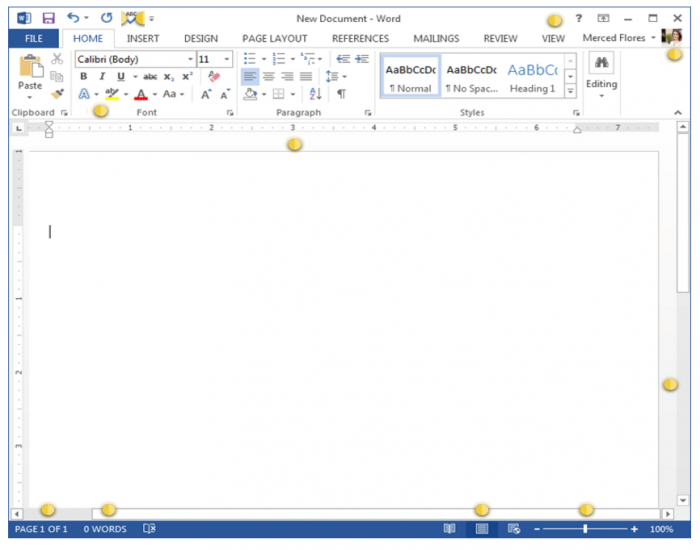Open the Calibri (Body) font name dropdown
This screenshot has width=700, height=550.
(x=190, y=59)
